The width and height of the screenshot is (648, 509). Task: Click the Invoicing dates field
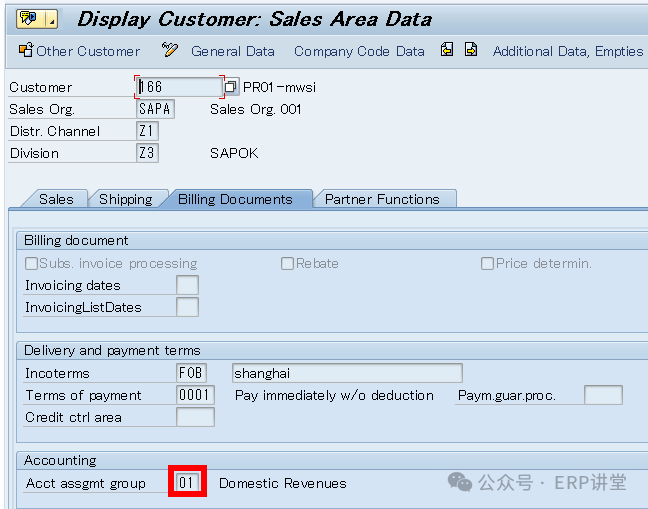(187, 286)
